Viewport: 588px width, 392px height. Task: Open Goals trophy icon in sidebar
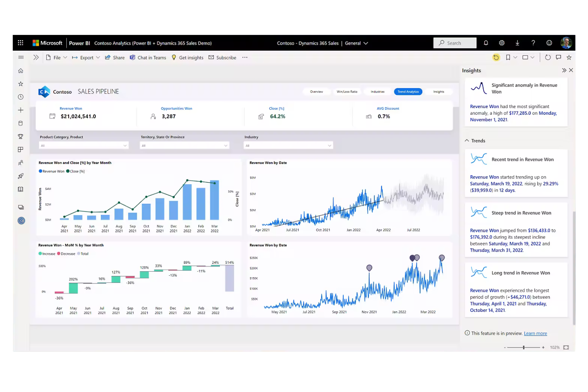21,136
